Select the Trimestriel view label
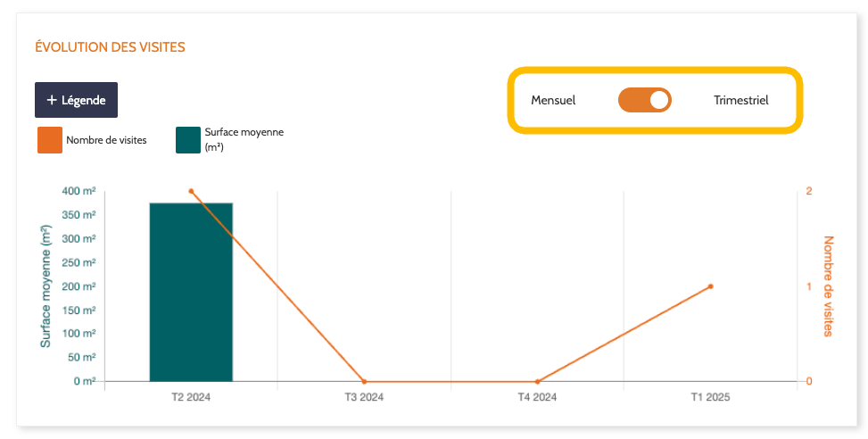 pos(740,100)
